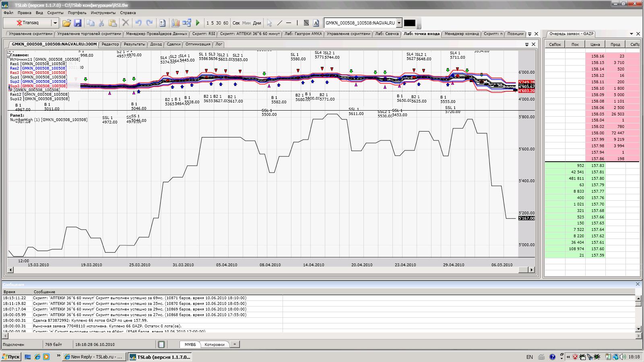Save using the floppy disk icon
The image size is (644, 362).
pyautogui.click(x=78, y=23)
